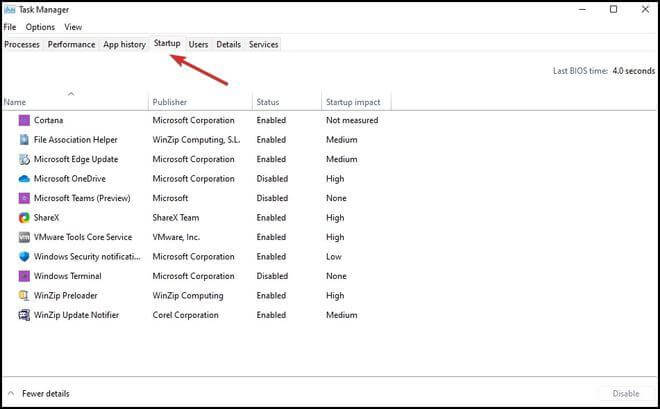Click High impact of VMware Tools row

[x=335, y=237]
